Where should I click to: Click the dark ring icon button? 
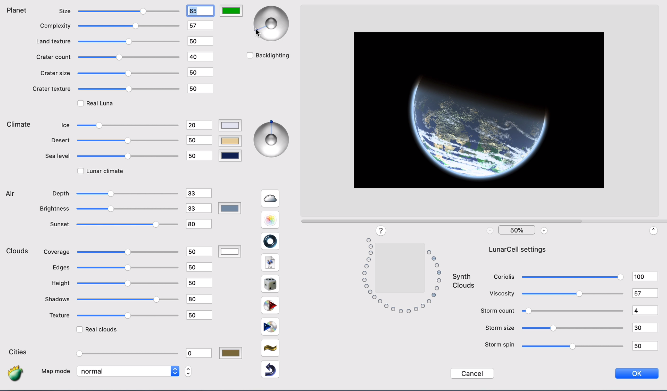(270, 241)
